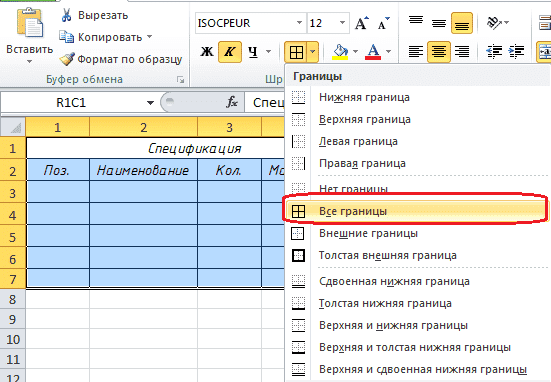Click the scissors cut icon

click(x=66, y=15)
